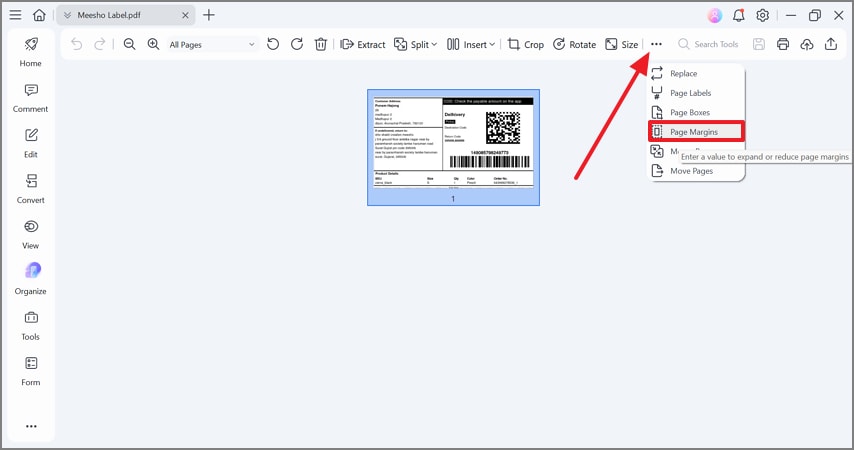Open the Convert tool in sidebar
This screenshot has width=854, height=450.
30,189
